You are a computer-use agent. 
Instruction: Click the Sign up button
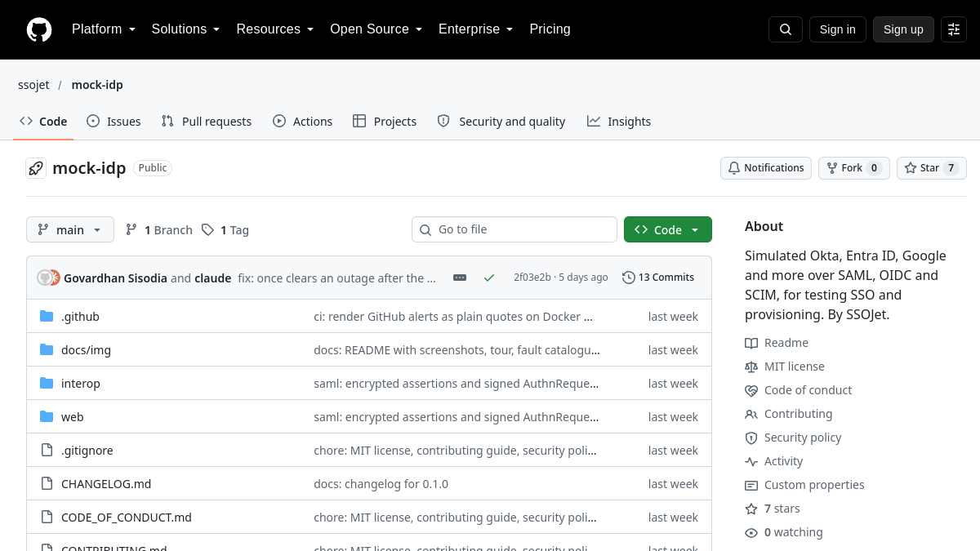[x=903, y=29]
